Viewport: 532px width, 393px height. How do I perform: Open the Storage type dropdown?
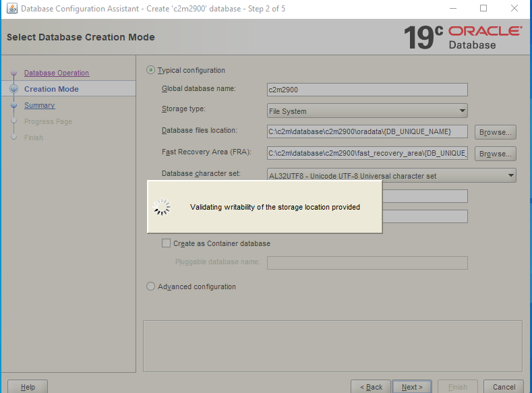(x=367, y=111)
